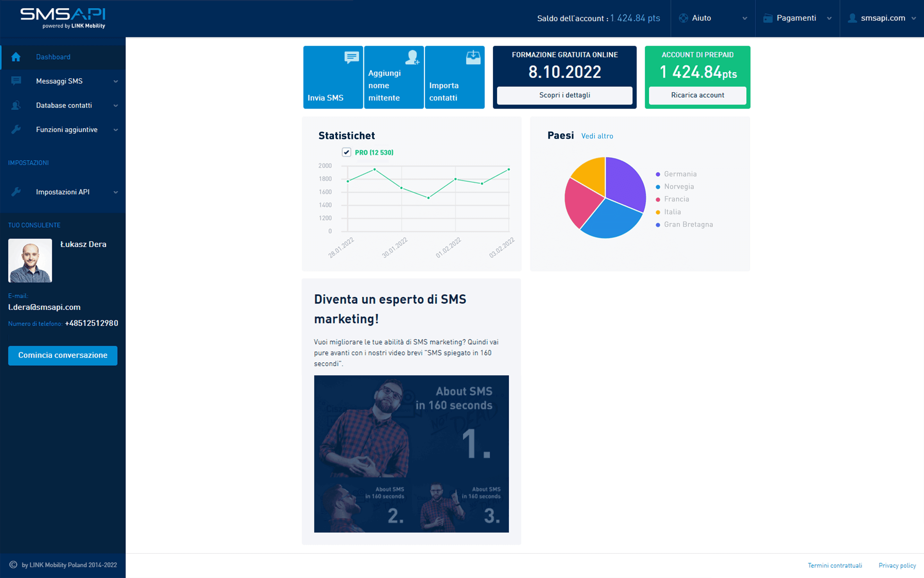Click Łukasz Dera's consultant photo

coord(30,260)
